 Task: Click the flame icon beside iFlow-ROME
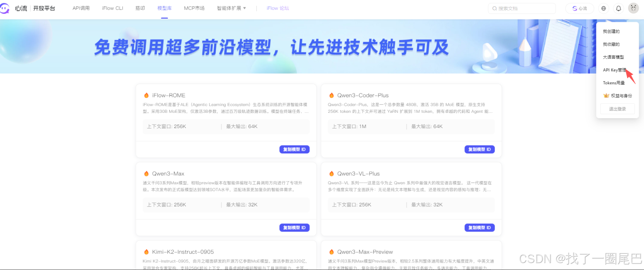[x=146, y=95]
